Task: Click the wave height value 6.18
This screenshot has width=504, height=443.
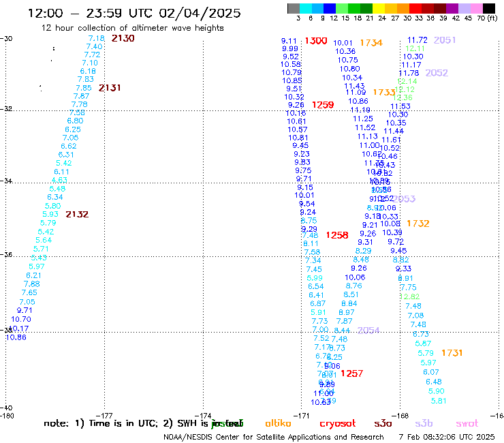Action: (x=88, y=71)
